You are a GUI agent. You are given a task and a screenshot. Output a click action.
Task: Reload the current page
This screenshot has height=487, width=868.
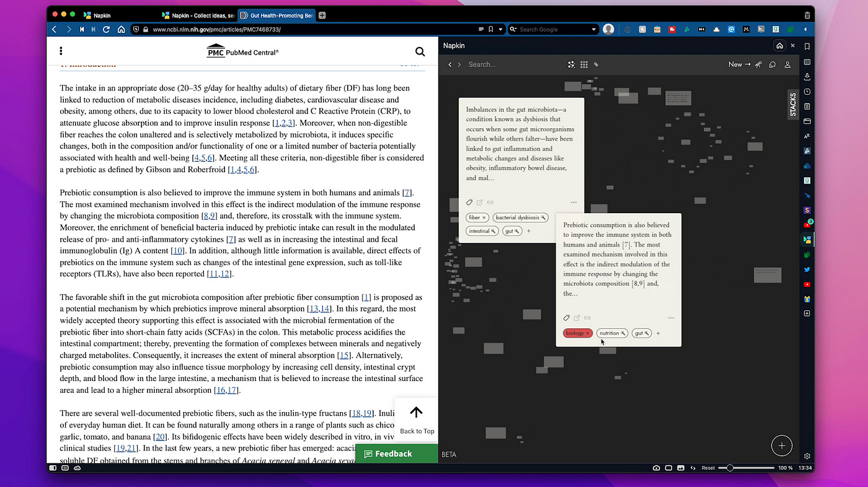pos(107,29)
